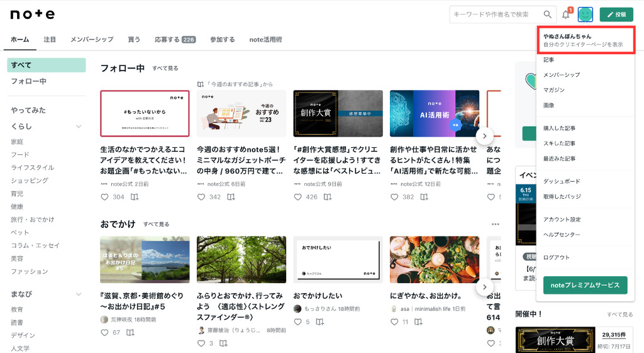Open the 創作大賞 banner under 開催中！
Image resolution: width=644 pixels, height=353 pixels.
click(x=555, y=340)
